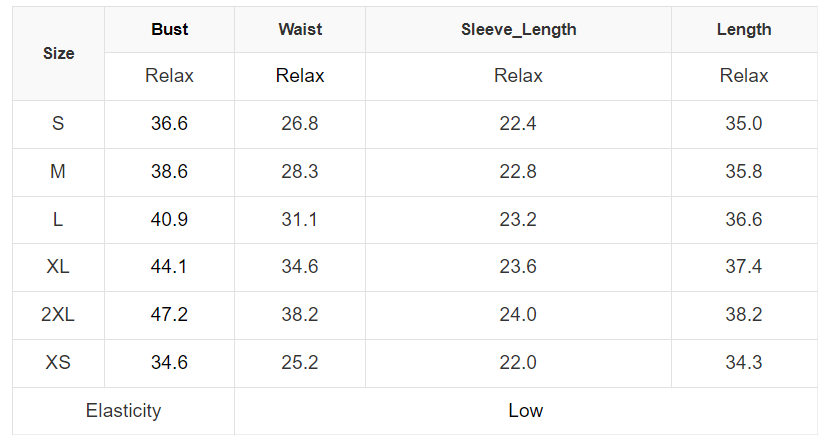Select length value 37.4 for XL
Viewport: 827px width, 441px height.
pyautogui.click(x=743, y=267)
